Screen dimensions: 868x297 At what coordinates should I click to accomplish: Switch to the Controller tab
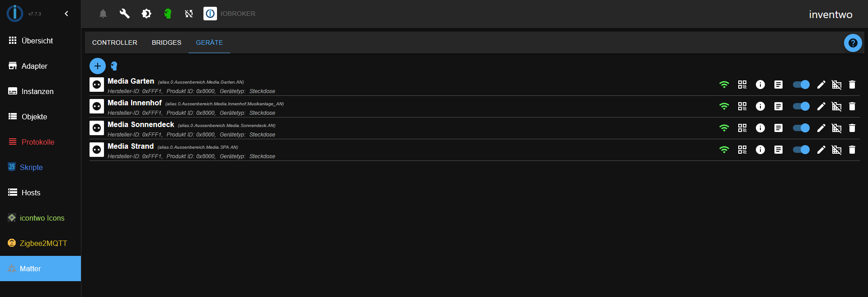click(x=114, y=42)
